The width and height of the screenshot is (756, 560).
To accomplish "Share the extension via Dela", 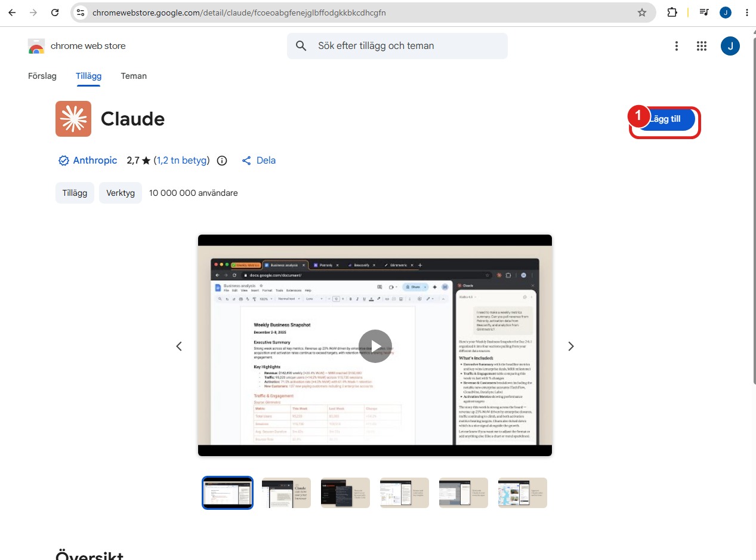I will (x=258, y=161).
